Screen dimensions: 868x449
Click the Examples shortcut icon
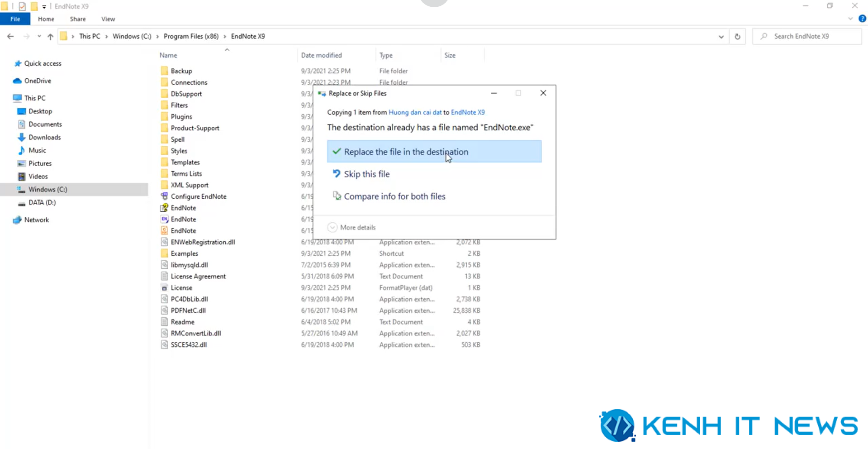pyautogui.click(x=165, y=253)
